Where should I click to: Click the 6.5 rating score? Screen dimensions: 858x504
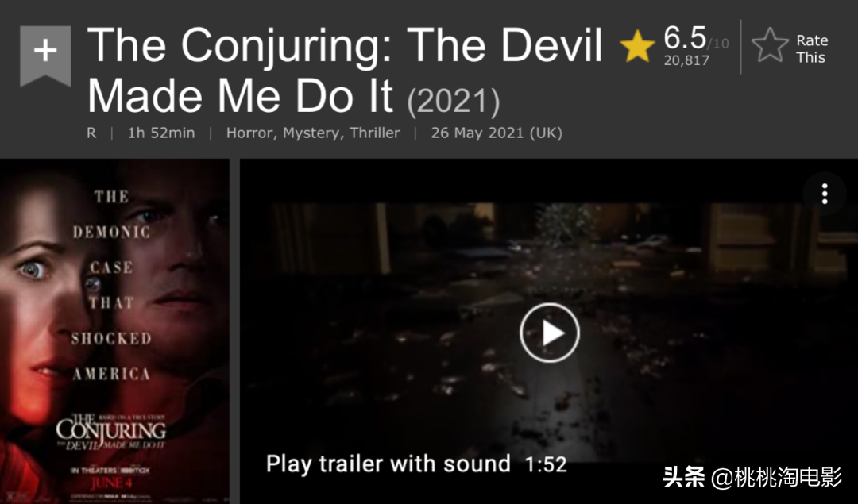pyautogui.click(x=685, y=38)
